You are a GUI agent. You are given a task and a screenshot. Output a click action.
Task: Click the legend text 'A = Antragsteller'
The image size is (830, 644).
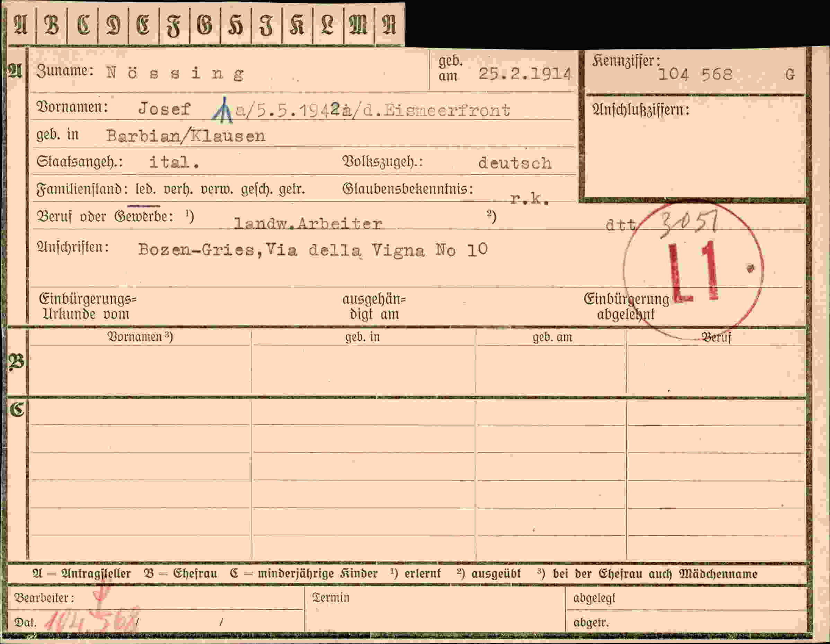[x=82, y=573]
